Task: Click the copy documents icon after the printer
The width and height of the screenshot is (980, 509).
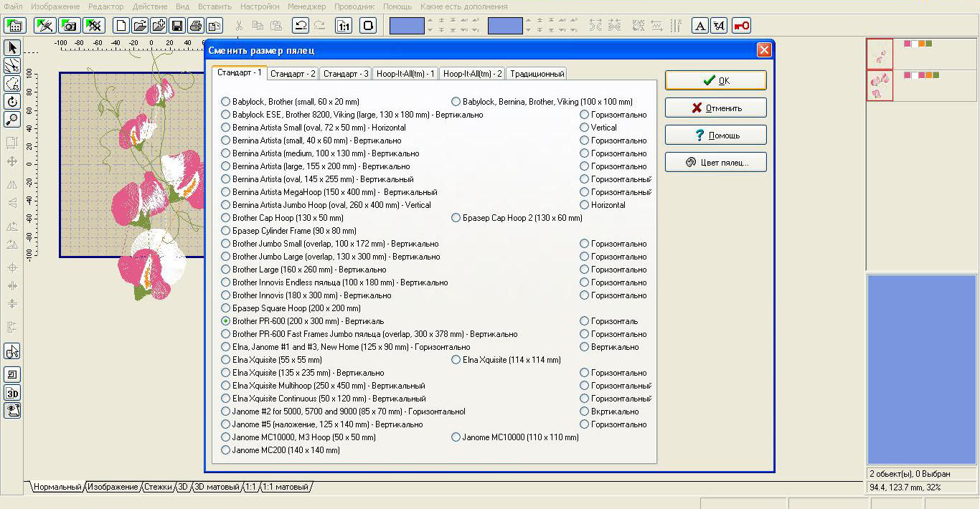Action: [x=215, y=26]
